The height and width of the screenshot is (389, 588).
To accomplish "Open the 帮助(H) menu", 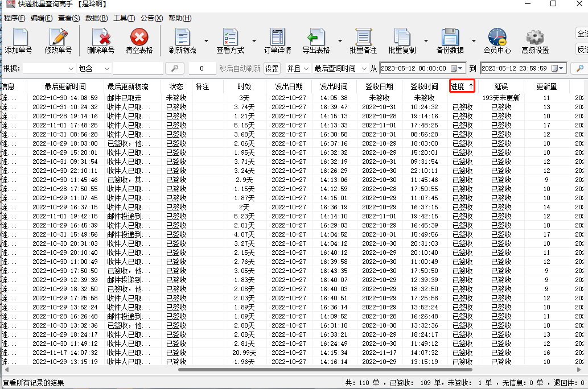I will [x=180, y=18].
